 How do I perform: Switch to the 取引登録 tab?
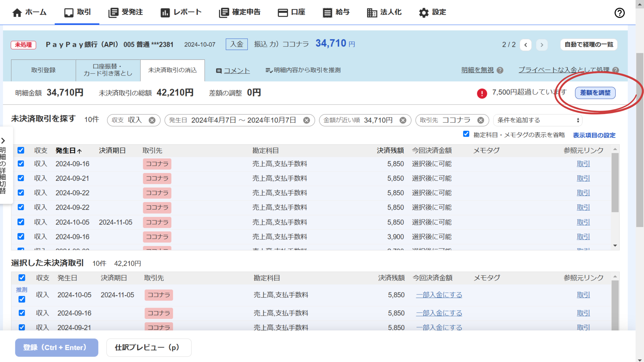(x=43, y=70)
